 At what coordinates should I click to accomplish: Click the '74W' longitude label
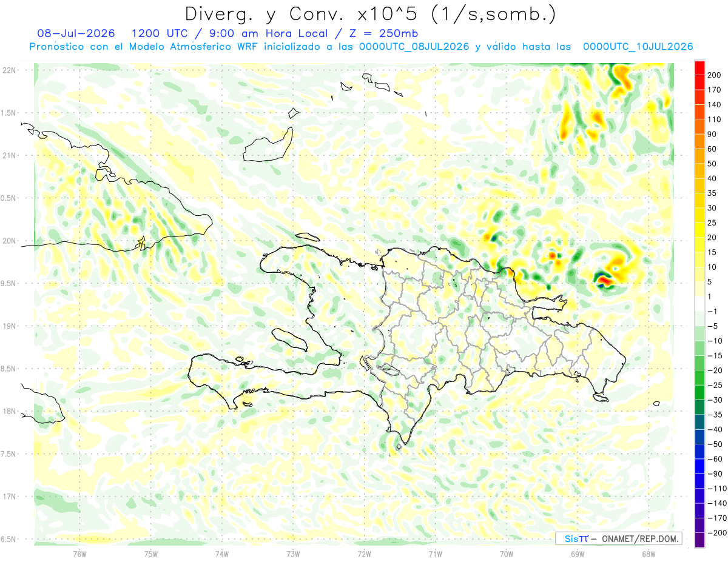coord(222,554)
